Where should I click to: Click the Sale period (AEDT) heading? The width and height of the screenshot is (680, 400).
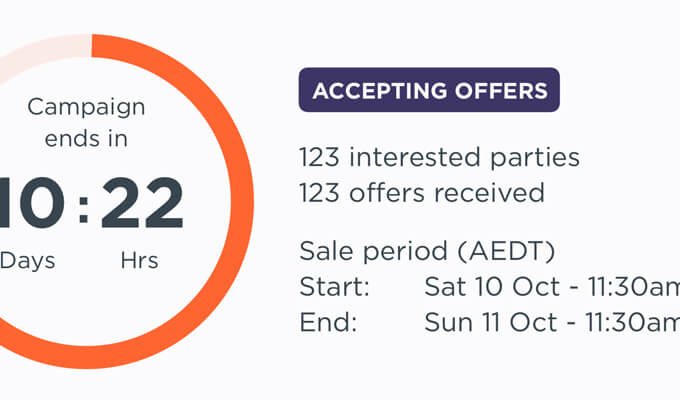[x=427, y=251]
